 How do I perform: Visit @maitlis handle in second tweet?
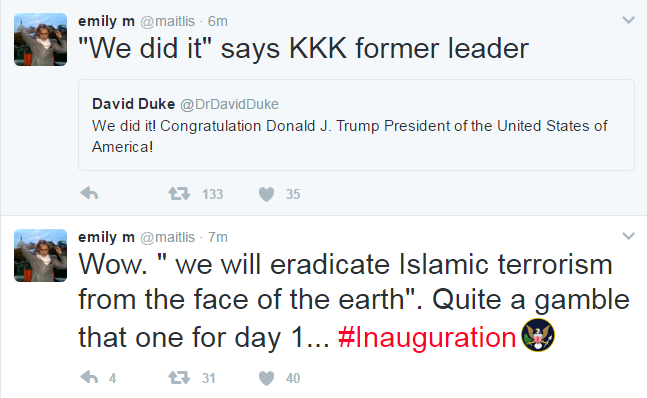(168, 237)
